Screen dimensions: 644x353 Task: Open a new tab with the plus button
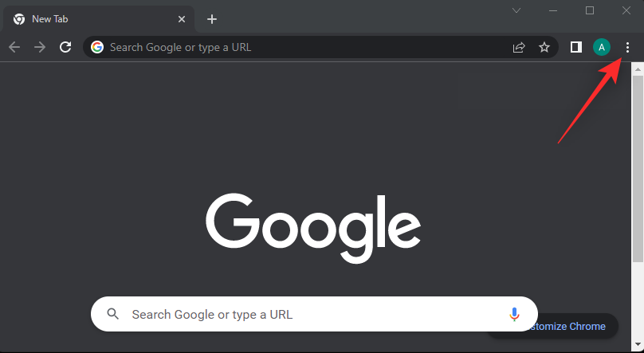[211, 19]
